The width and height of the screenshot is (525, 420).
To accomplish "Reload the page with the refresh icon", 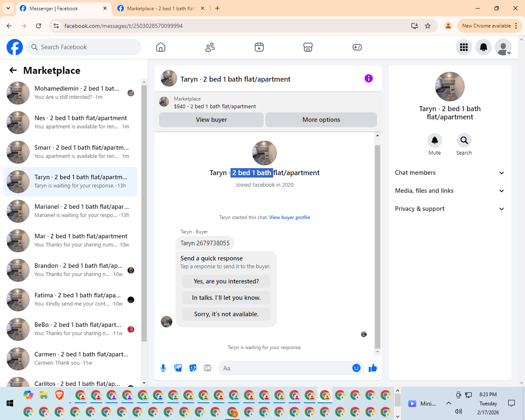I will 39,26.
